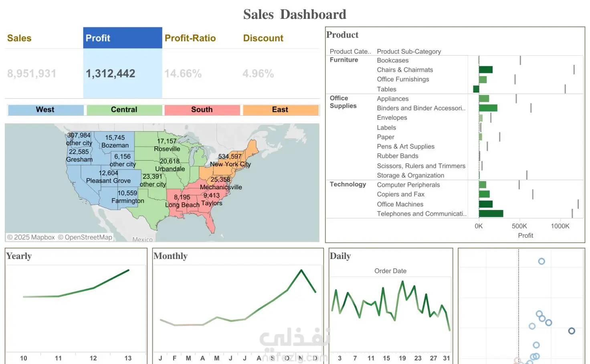Image resolution: width=590 pixels, height=364 pixels.
Task: Select the Chairs & Chairmats row label
Action: (x=405, y=70)
